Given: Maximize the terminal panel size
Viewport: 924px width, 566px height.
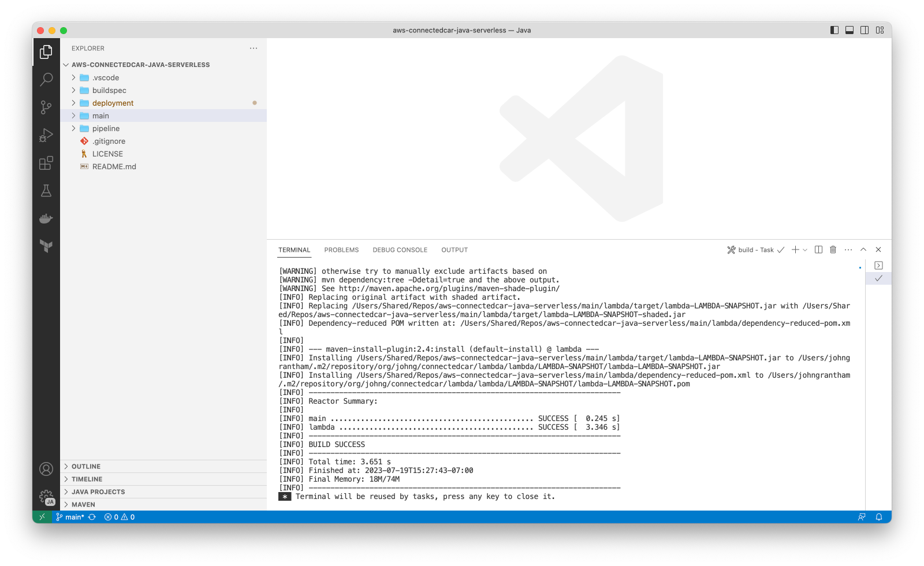Looking at the screenshot, I should (863, 250).
